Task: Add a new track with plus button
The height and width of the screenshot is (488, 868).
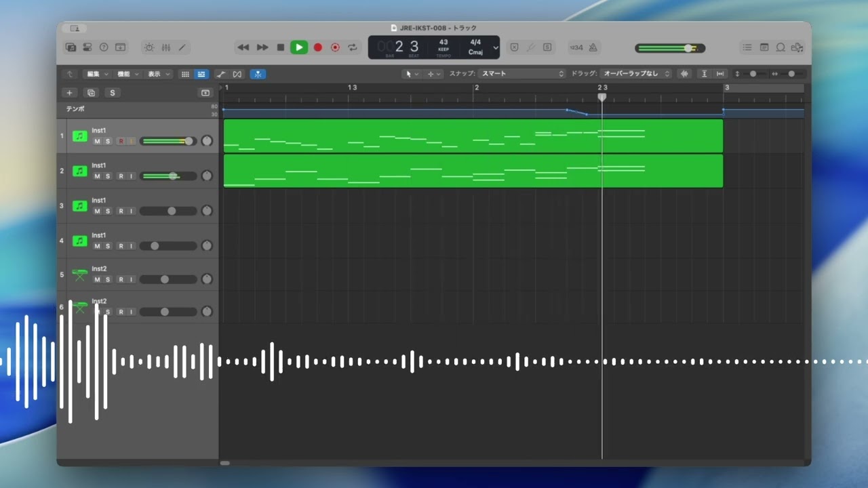Action: click(69, 93)
